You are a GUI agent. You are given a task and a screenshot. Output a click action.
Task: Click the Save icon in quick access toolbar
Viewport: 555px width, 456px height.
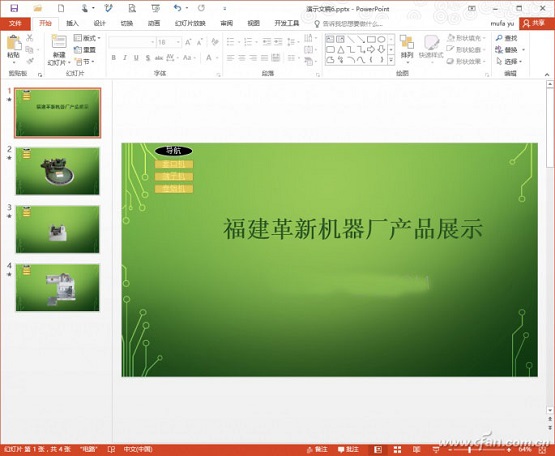pyautogui.click(x=14, y=8)
